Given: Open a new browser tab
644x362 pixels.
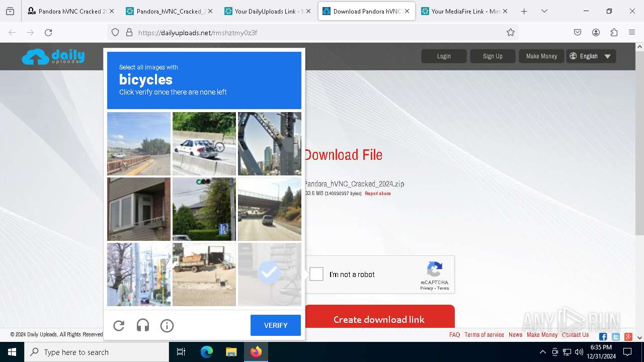Looking at the screenshot, I should pyautogui.click(x=524, y=11).
